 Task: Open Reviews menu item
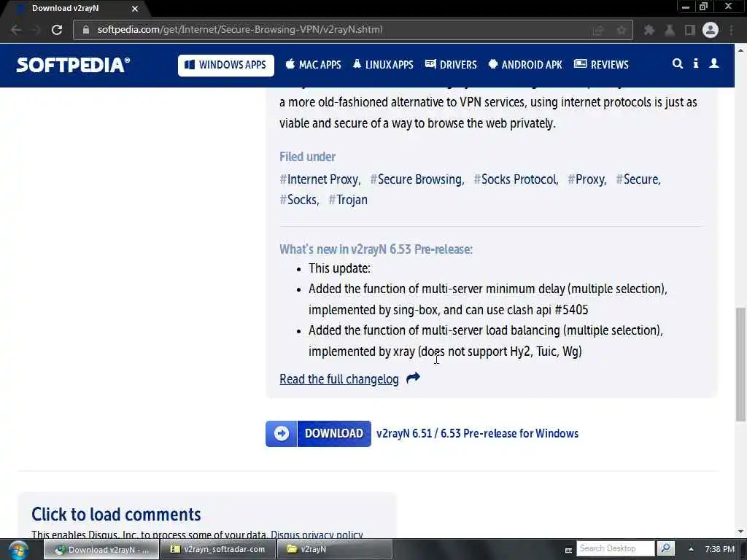(601, 65)
